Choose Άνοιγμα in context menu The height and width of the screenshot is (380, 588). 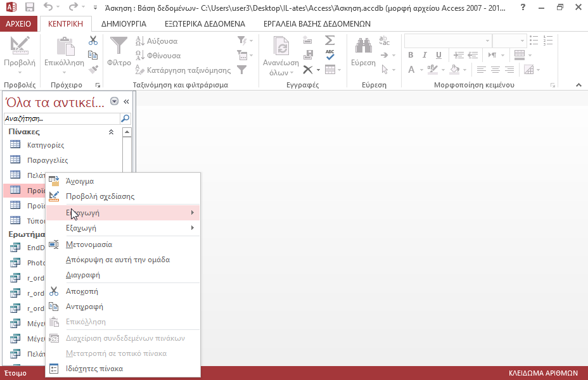123,181
